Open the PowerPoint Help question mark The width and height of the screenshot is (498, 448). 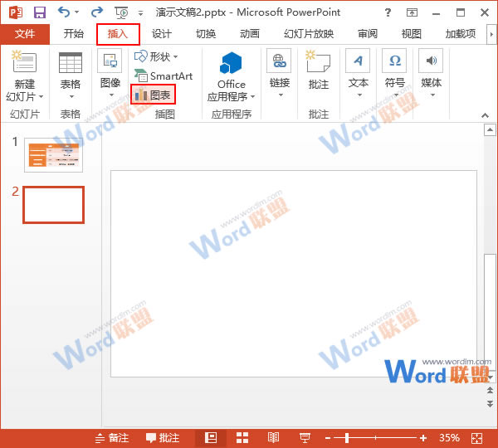point(388,12)
